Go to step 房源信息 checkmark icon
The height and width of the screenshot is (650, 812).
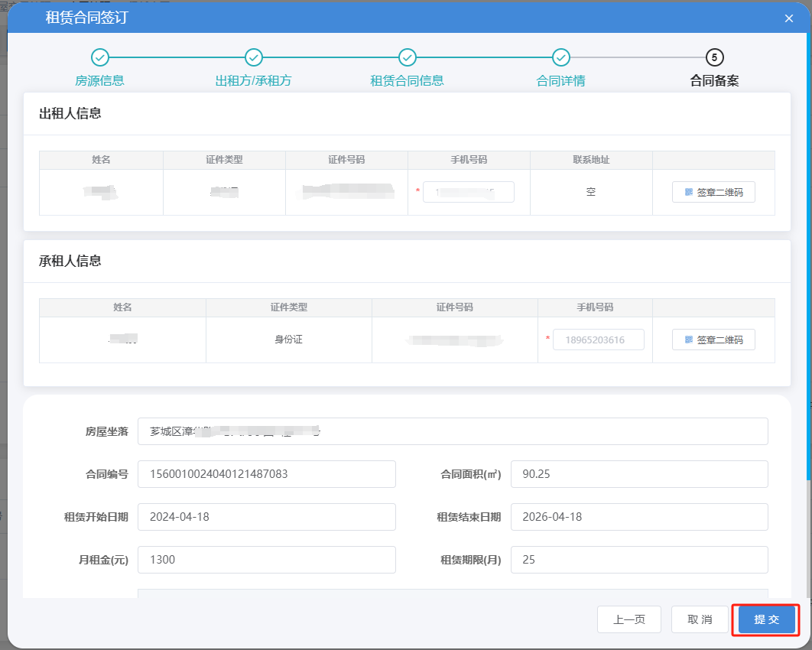coord(100,57)
